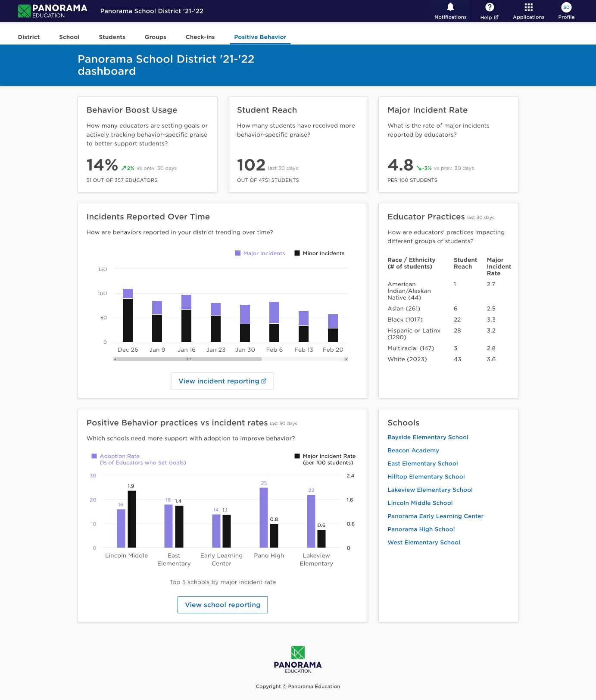
Task: Open Panorama Early Learning Center link
Action: (436, 516)
